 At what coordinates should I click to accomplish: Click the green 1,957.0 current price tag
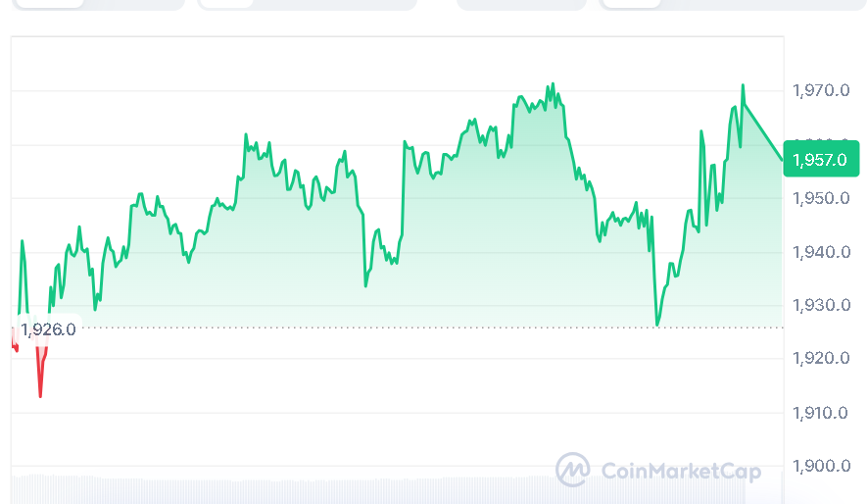point(821,159)
